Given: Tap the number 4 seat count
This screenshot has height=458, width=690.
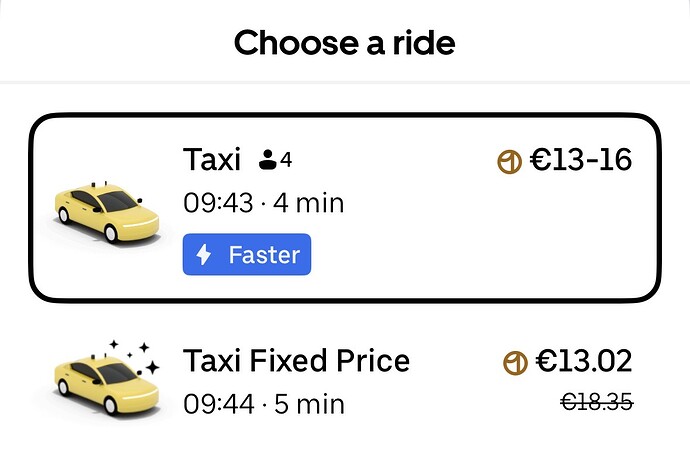Looking at the screenshot, I should [286, 159].
